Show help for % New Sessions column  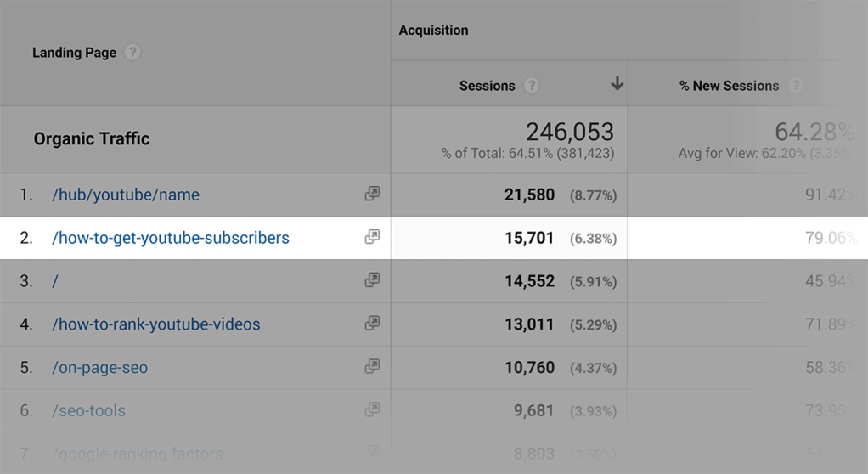pos(796,86)
